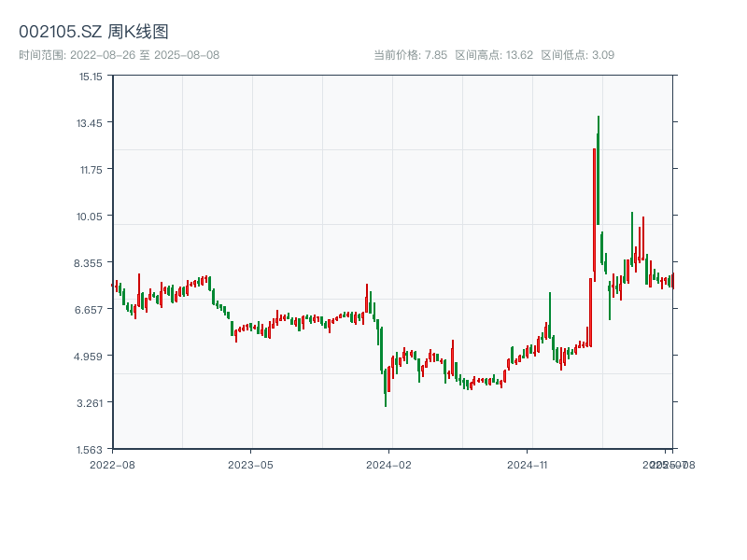Click the 2024-11 x-axis date label
The height and width of the screenshot is (560, 747).
coord(529,464)
